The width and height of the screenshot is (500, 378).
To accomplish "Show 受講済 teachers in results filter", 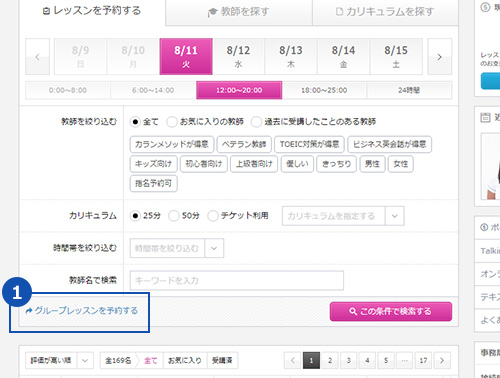I will click(222, 361).
